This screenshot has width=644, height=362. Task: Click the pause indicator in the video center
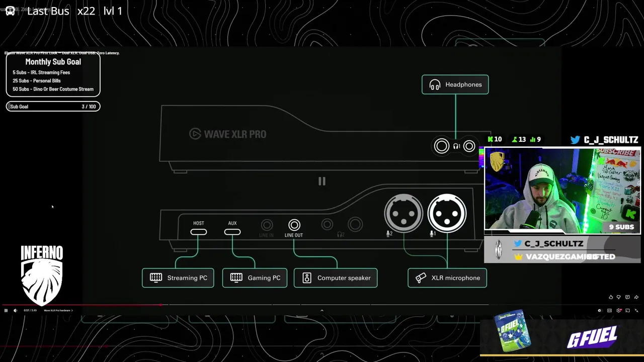click(x=322, y=182)
